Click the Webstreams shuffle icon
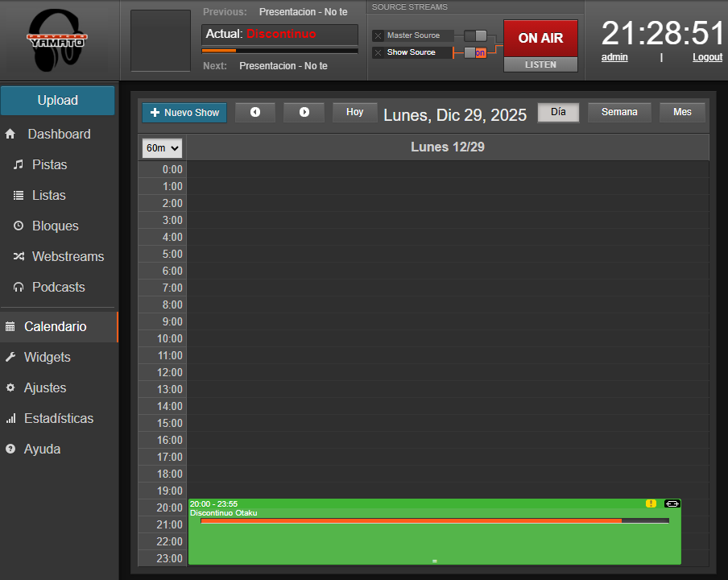This screenshot has height=580, width=728. [18, 256]
